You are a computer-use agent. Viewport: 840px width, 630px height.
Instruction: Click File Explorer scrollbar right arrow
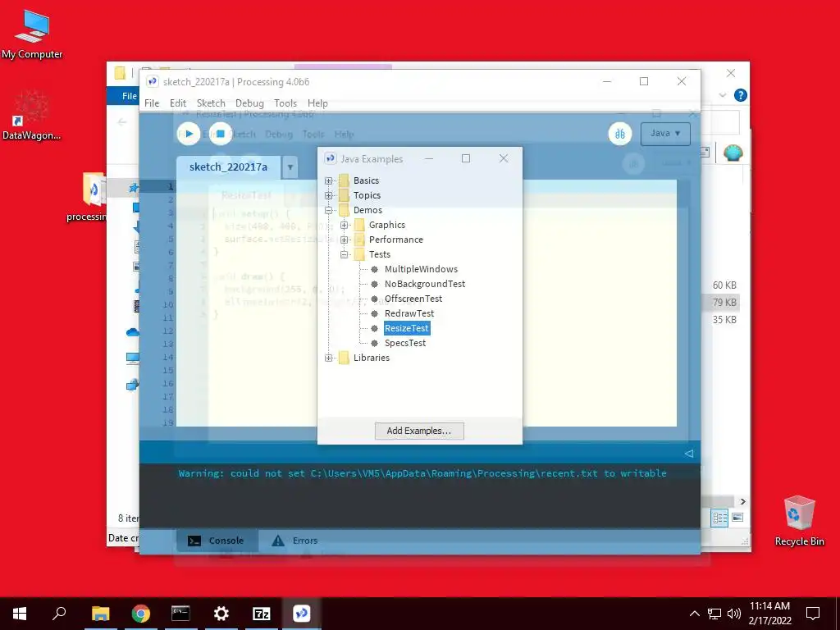(742, 501)
